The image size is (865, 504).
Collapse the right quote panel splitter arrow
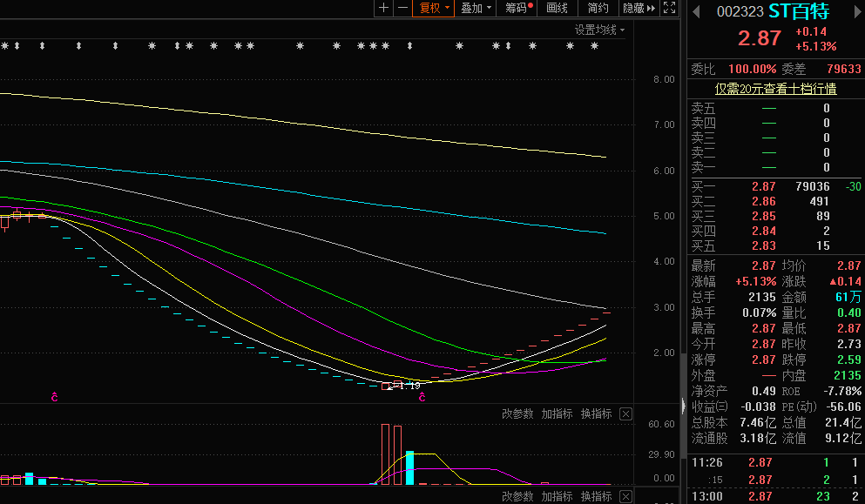pyautogui.click(x=682, y=406)
